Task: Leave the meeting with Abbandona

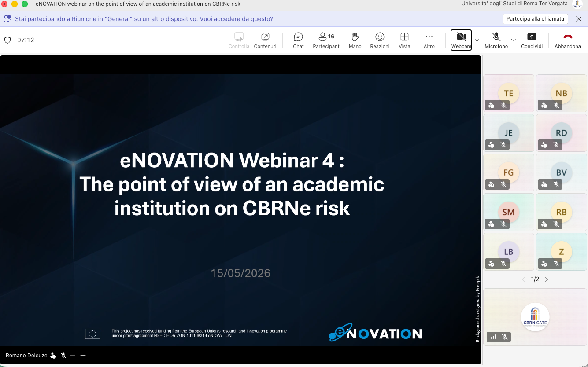Action: (568, 40)
